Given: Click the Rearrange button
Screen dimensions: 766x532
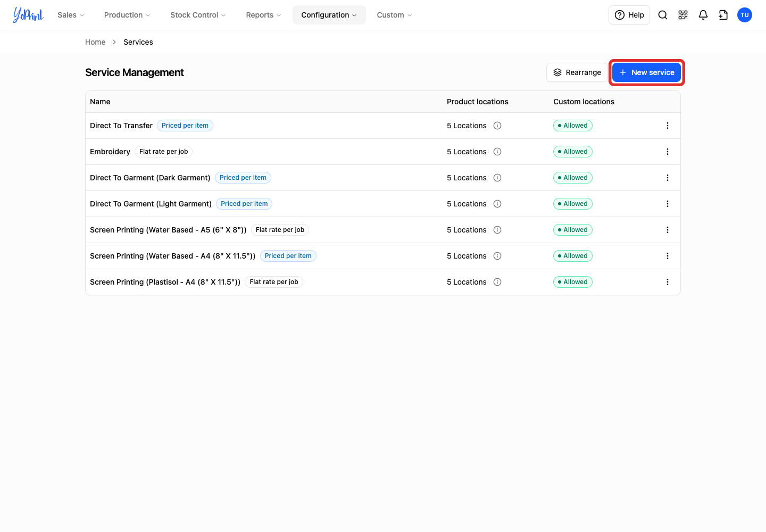Looking at the screenshot, I should click(577, 72).
